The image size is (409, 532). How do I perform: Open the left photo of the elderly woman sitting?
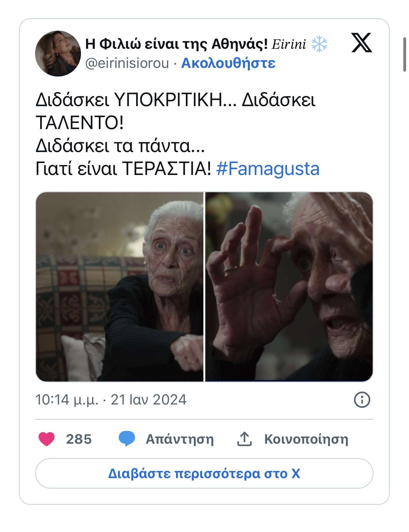(x=120, y=287)
